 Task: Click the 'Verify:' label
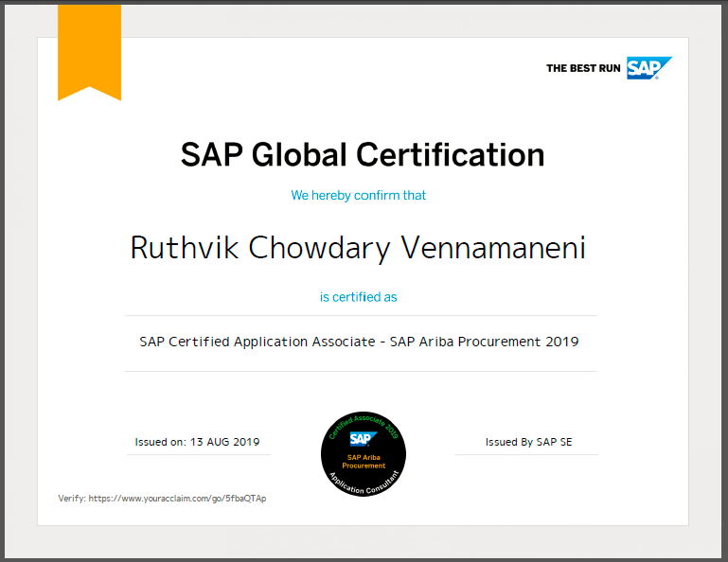[x=72, y=499]
